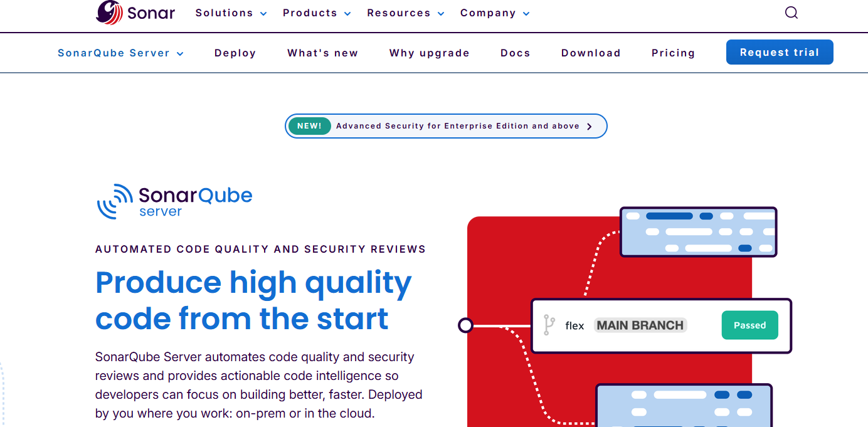Click the "flex" project name
The height and width of the screenshot is (427, 868).
[574, 326]
